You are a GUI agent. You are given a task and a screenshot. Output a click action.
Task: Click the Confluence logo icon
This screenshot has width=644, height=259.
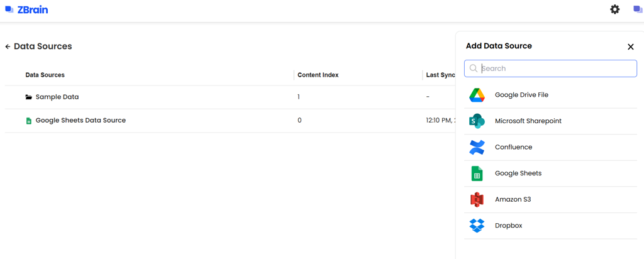477,147
